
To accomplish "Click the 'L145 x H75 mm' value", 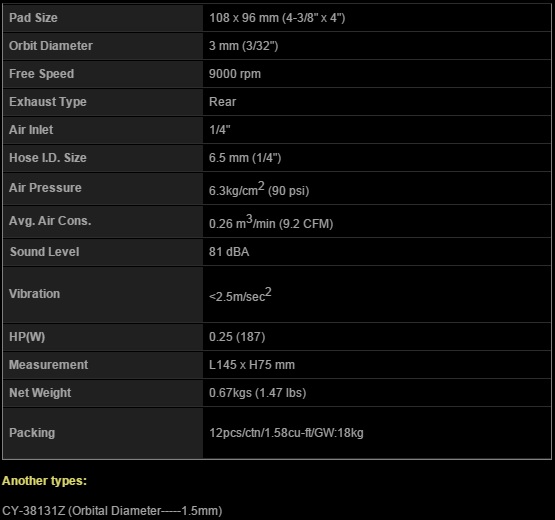I will tap(252, 365).
